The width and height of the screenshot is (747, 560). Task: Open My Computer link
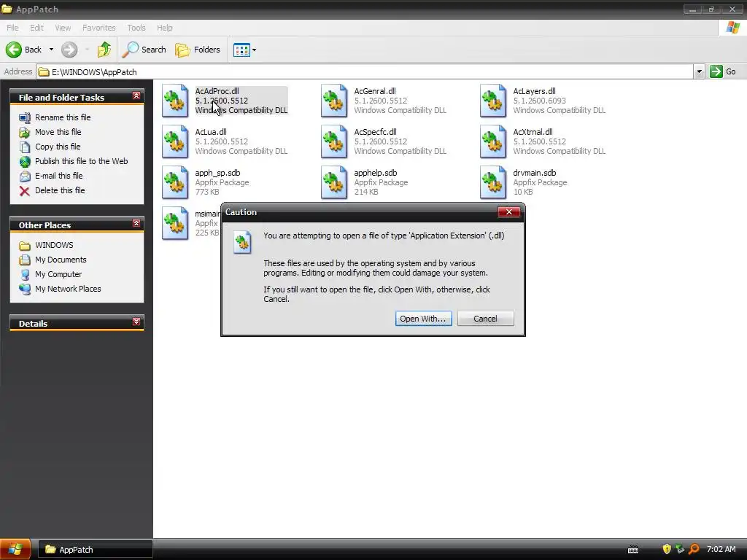pos(58,274)
